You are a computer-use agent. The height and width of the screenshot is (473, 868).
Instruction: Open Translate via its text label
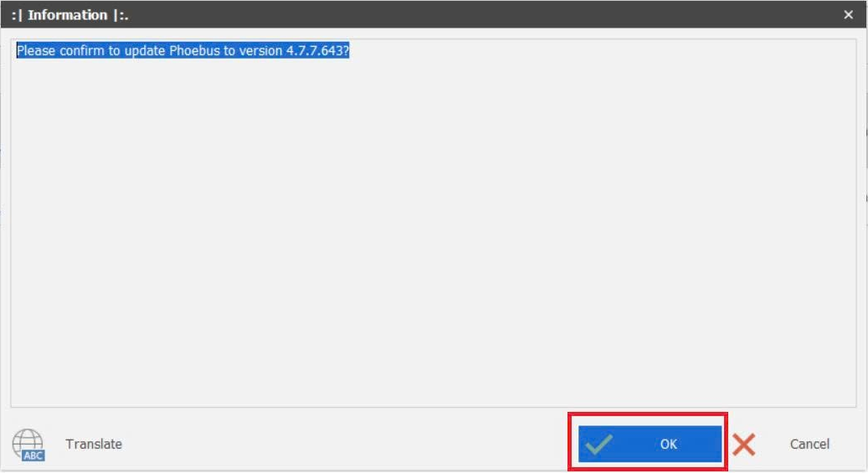coord(94,445)
